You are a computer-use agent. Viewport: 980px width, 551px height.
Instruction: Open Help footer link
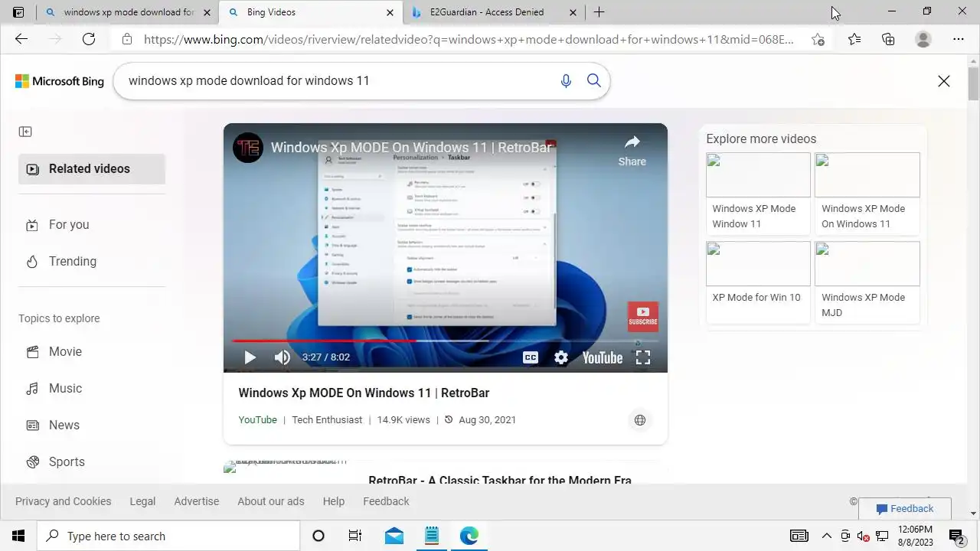pyautogui.click(x=333, y=501)
